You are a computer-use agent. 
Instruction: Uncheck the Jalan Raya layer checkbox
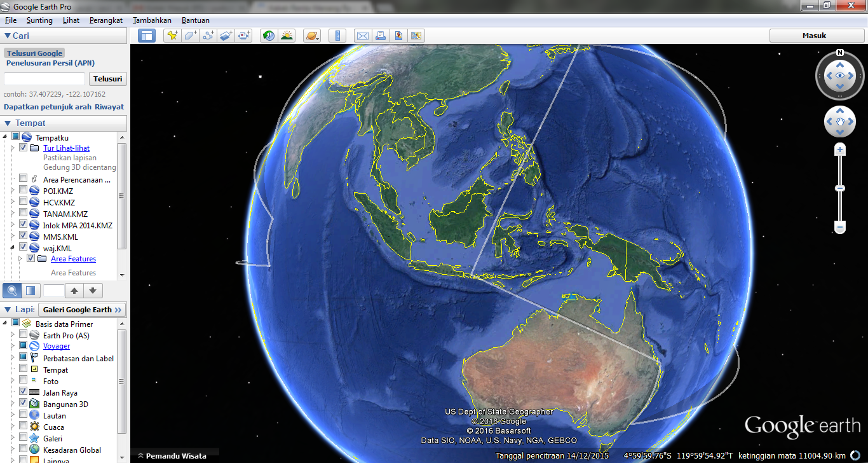(x=24, y=392)
